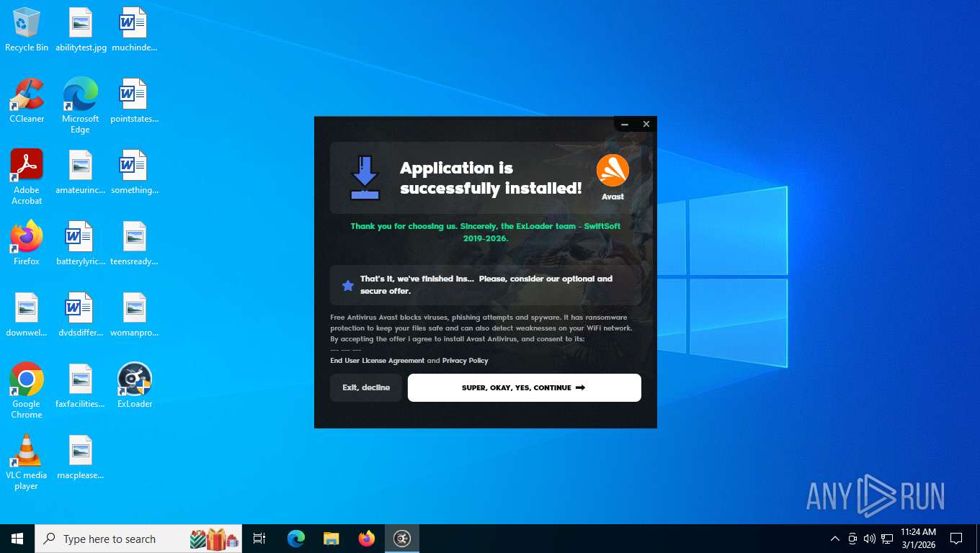Open the muchinde... Word document icon
The width and height of the screenshot is (980, 553).
(134, 30)
